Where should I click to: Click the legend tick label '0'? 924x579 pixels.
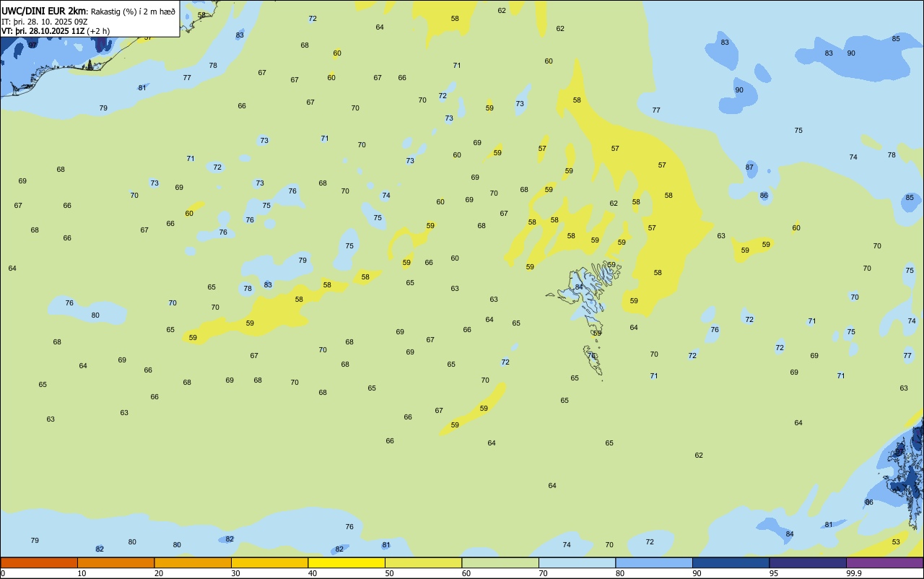click(3, 573)
